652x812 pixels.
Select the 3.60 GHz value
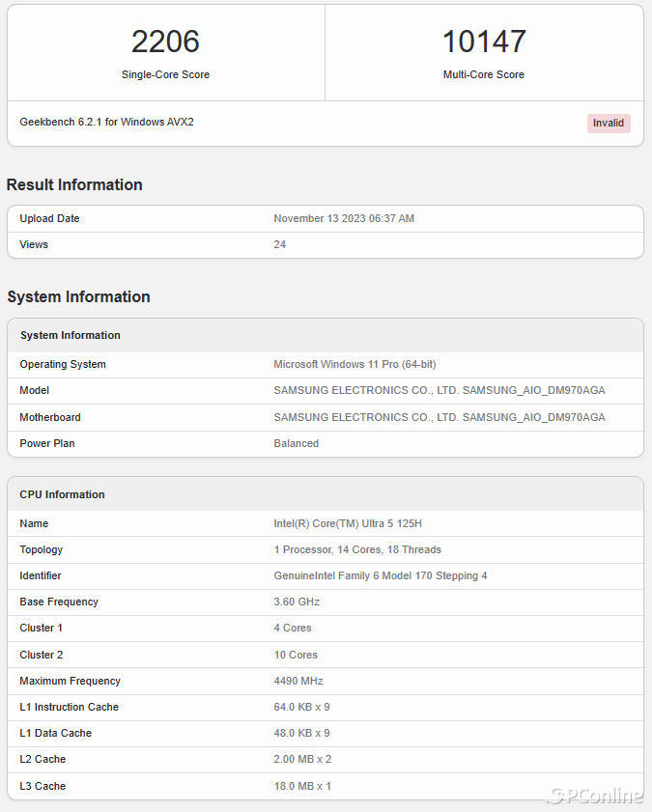point(297,602)
